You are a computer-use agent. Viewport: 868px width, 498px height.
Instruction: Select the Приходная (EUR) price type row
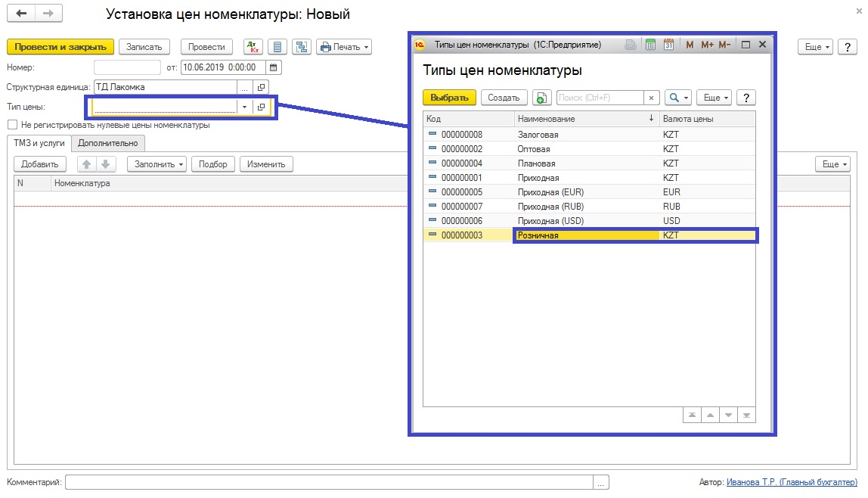pos(590,192)
